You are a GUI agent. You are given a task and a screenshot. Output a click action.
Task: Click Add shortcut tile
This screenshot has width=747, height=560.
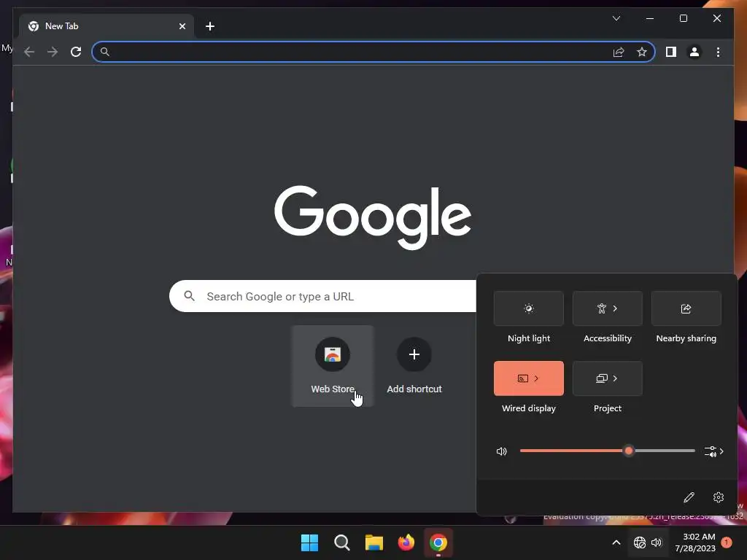coord(414,366)
